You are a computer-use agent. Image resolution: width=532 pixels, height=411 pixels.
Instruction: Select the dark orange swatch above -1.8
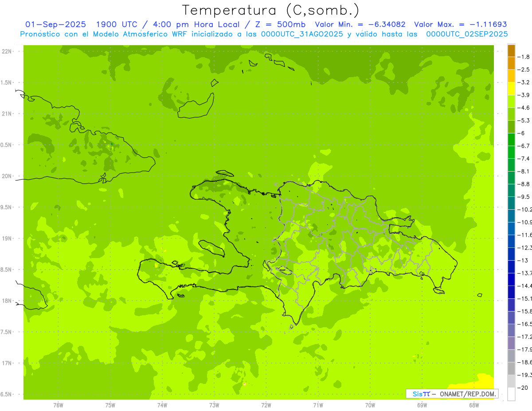(x=511, y=51)
